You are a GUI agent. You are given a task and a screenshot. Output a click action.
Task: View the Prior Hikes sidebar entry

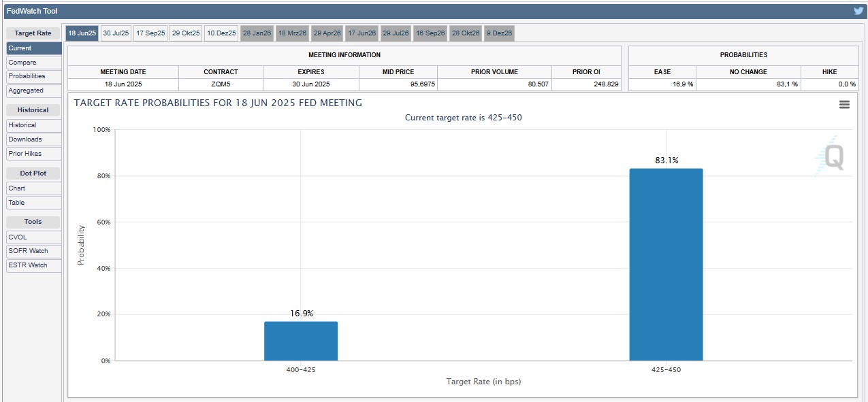(x=34, y=154)
